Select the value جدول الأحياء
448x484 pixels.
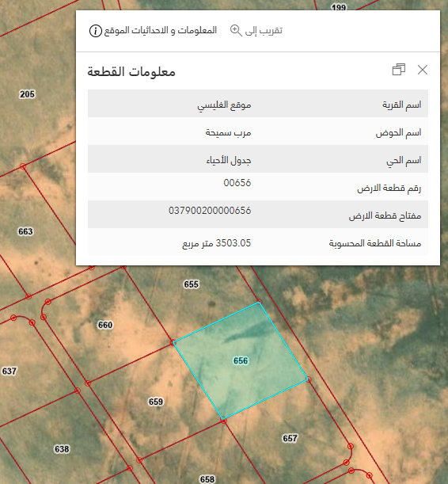(229, 161)
